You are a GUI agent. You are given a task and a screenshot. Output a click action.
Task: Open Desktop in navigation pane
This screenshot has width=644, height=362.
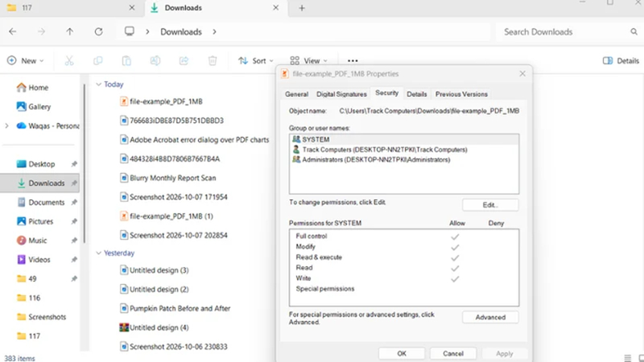point(40,164)
